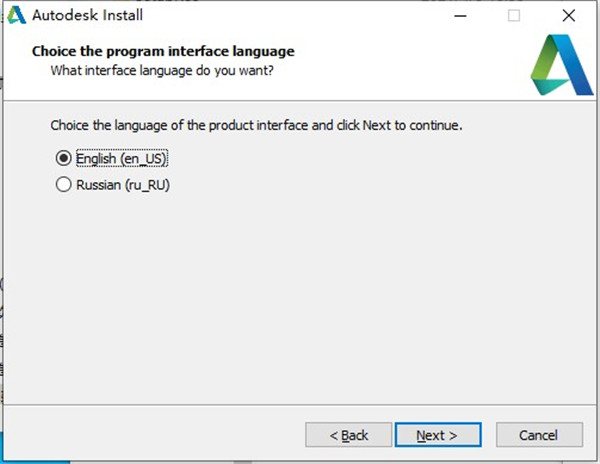
Task: Click the background window strip left of the dialog
Action: pos(2,300)
